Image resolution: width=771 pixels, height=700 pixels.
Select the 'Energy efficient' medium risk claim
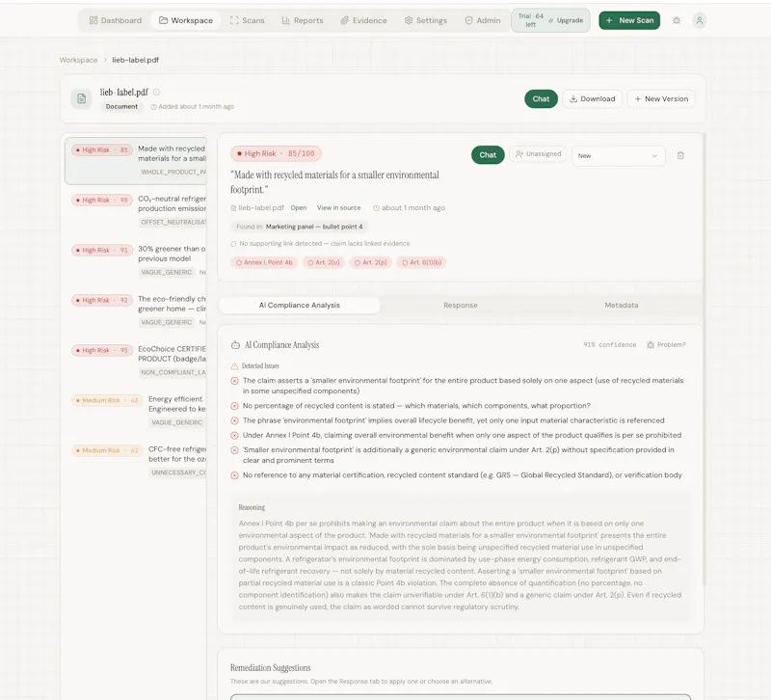click(x=136, y=412)
